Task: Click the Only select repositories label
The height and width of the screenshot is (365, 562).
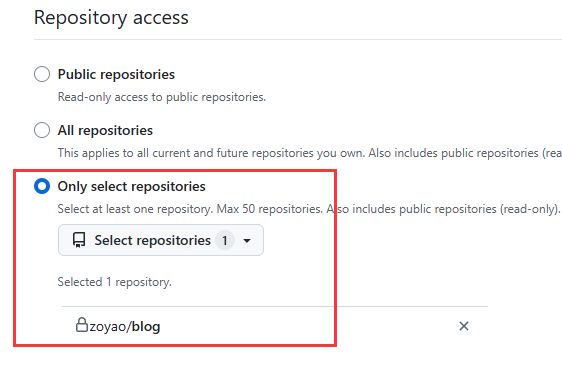Action: point(132,186)
